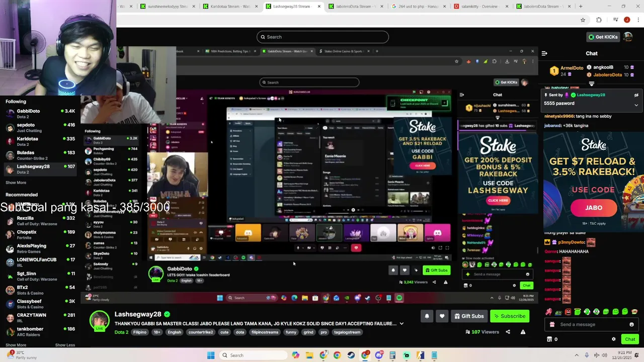Viewport: 644px width, 362px height.
Task: Open Chrome media control icon
Action: coord(615,20)
